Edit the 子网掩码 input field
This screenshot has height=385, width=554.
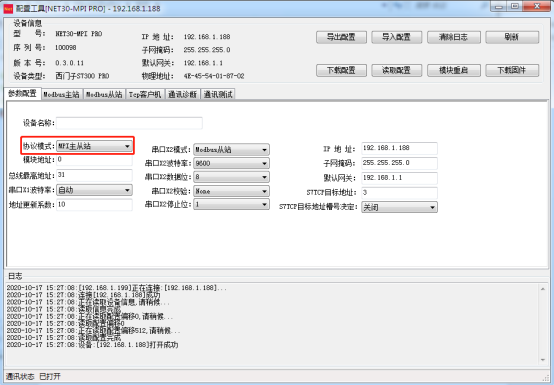tap(399, 163)
